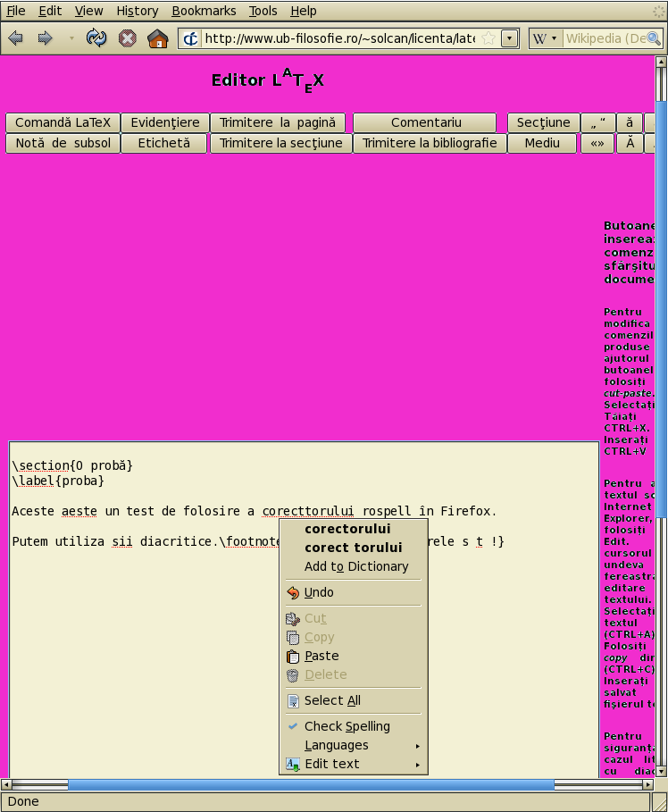Open the Edit menu
668x812 pixels.
tap(50, 11)
